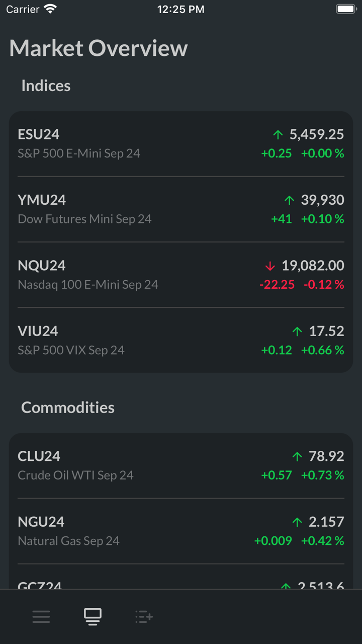This screenshot has width=362, height=644.
Task: Tap the up arrow beside 17.52
Action: pos(297,331)
